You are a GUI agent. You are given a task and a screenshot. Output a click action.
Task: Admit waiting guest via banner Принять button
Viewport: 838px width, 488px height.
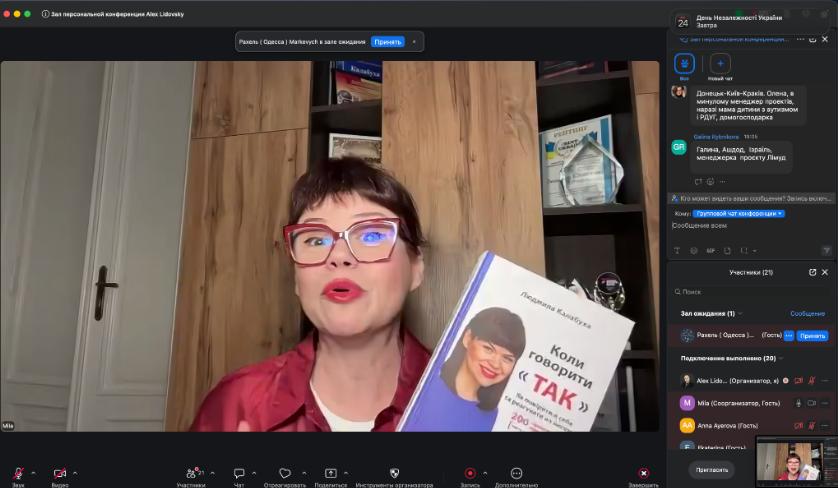(387, 42)
